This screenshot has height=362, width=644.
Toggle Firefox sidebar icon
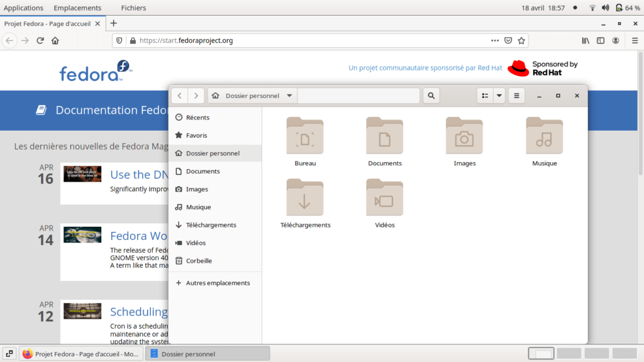click(601, 41)
